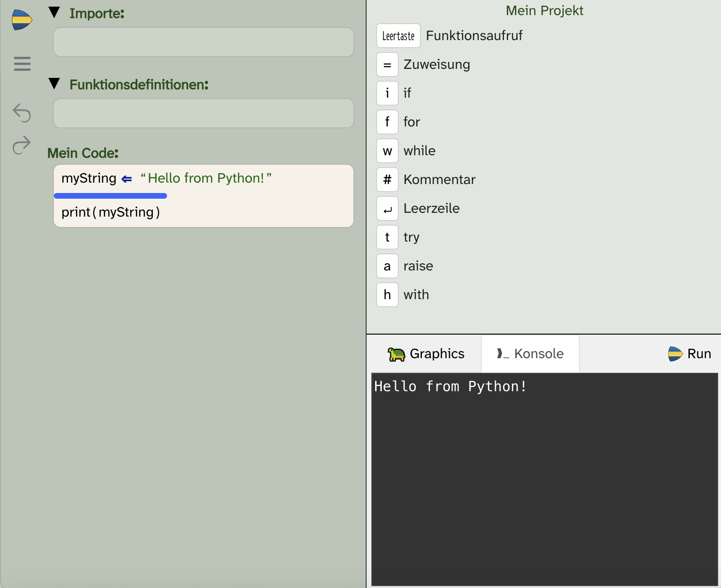Viewport: 721px width, 588px height.
Task: Insert a for loop frame
Action: [387, 122]
